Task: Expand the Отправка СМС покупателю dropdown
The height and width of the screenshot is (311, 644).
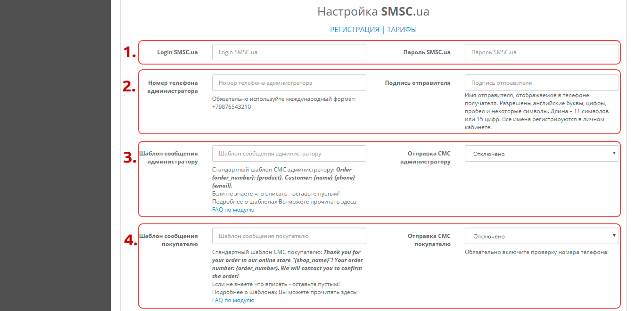Action: coord(541,236)
